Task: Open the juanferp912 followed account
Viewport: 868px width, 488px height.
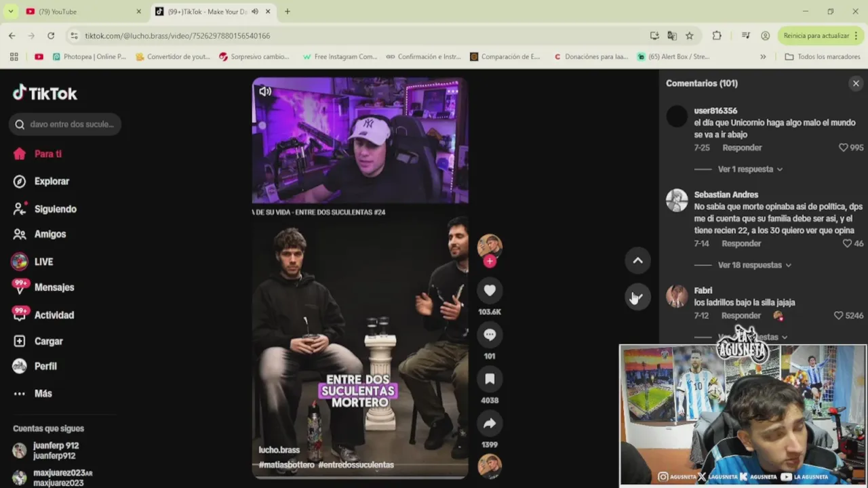Action: (47, 451)
